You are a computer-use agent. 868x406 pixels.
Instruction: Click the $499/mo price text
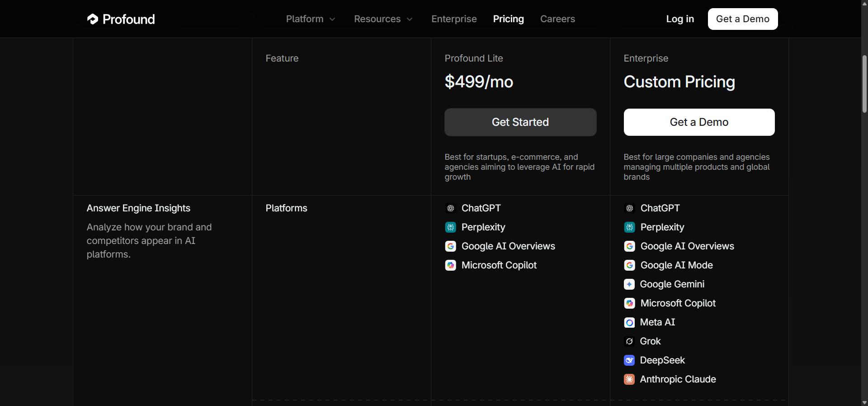click(479, 82)
